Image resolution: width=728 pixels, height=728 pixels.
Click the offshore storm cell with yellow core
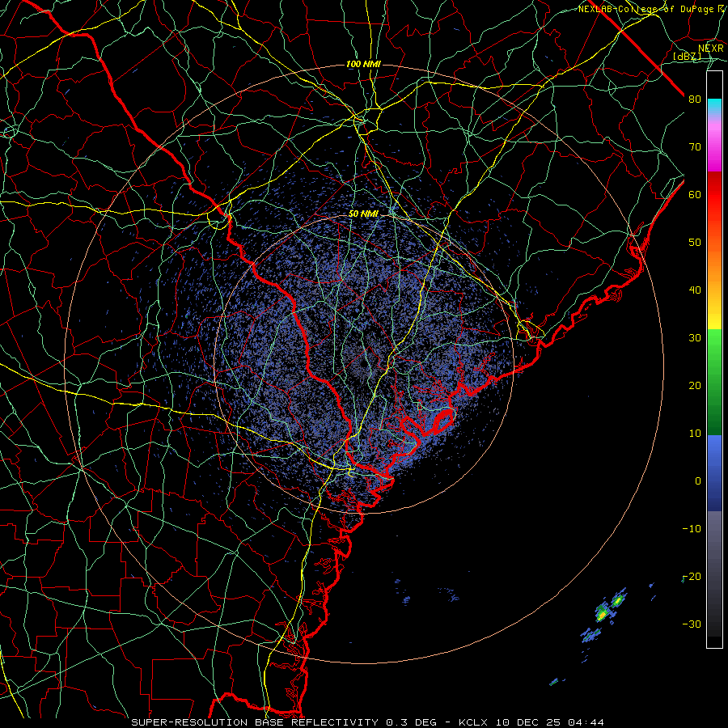point(602,614)
